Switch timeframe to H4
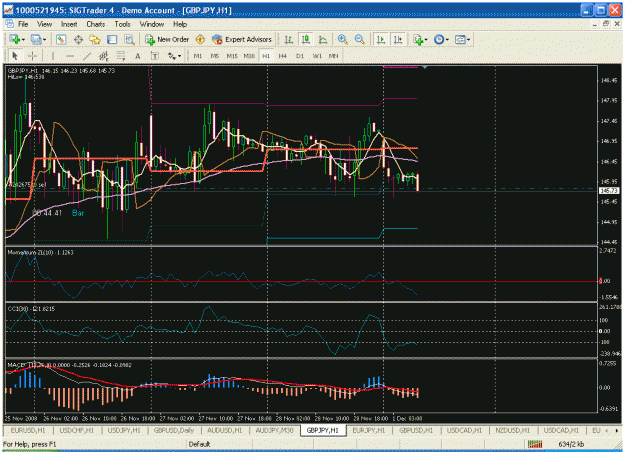 (x=283, y=56)
